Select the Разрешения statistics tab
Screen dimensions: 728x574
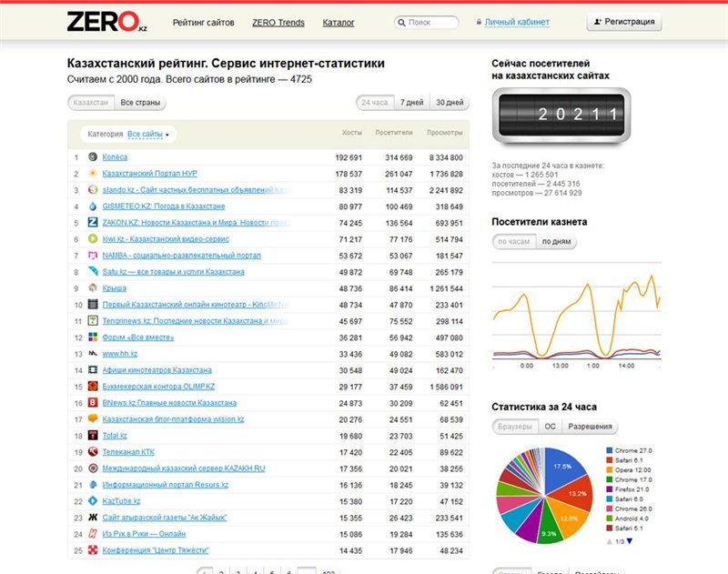point(590,427)
